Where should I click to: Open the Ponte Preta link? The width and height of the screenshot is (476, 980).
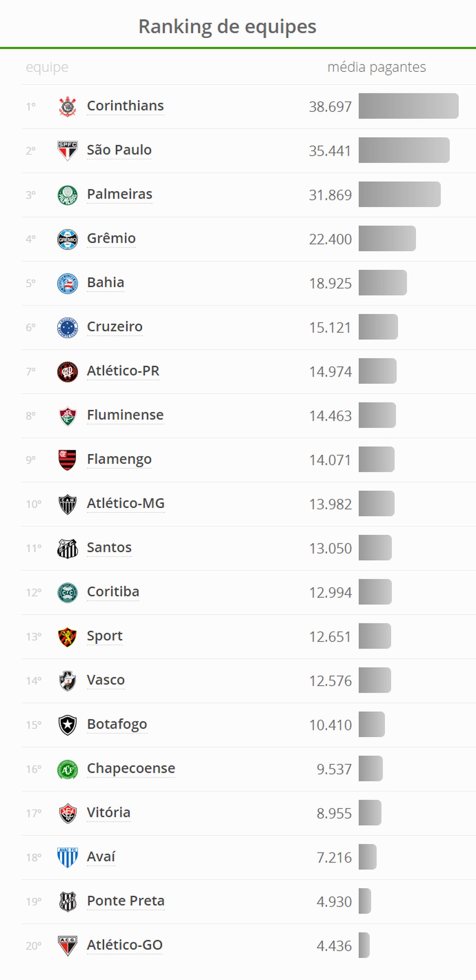click(x=126, y=901)
